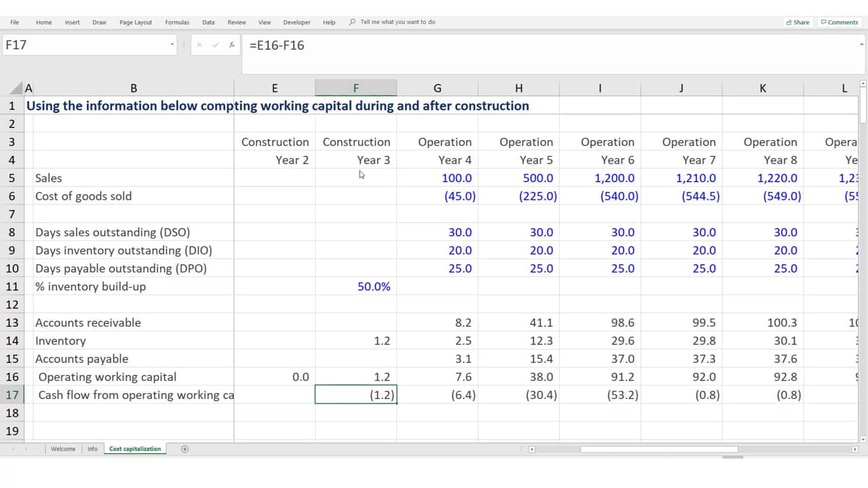Open the Insert ribbon tab
868x488 pixels.
72,22
